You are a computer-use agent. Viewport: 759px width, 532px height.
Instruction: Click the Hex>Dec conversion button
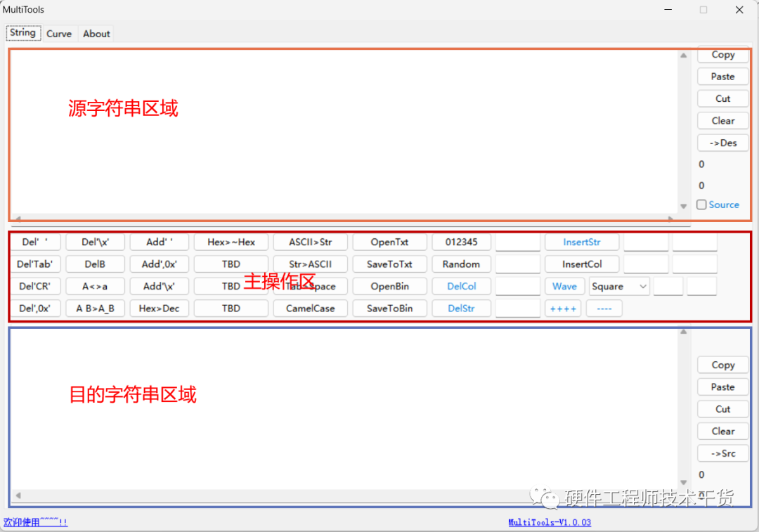(x=160, y=309)
